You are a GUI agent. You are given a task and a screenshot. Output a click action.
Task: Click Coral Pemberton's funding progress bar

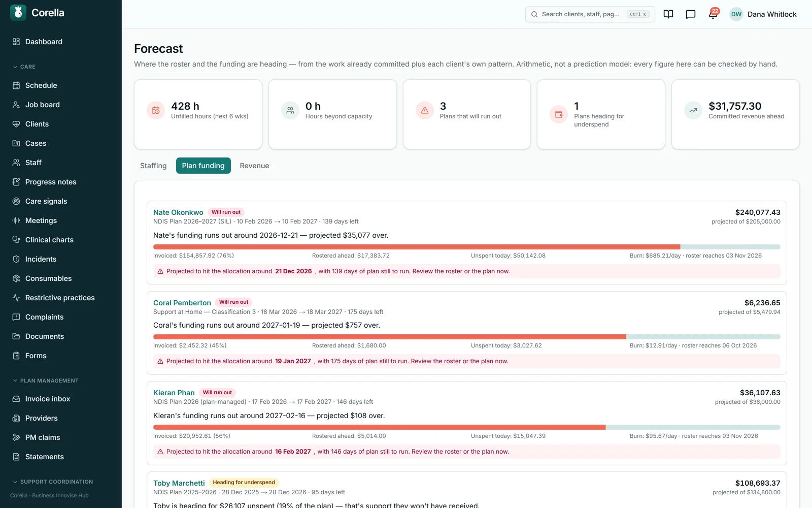[x=467, y=337]
